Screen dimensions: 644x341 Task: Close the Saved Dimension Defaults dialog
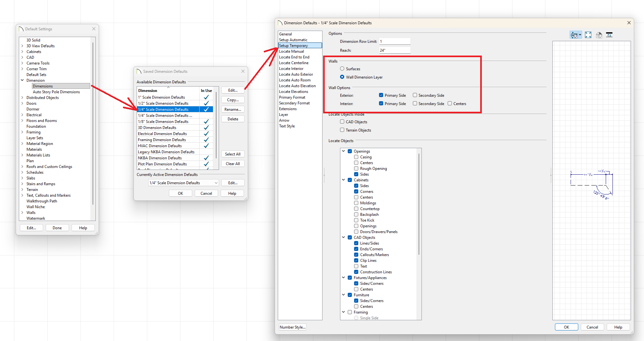point(243,72)
